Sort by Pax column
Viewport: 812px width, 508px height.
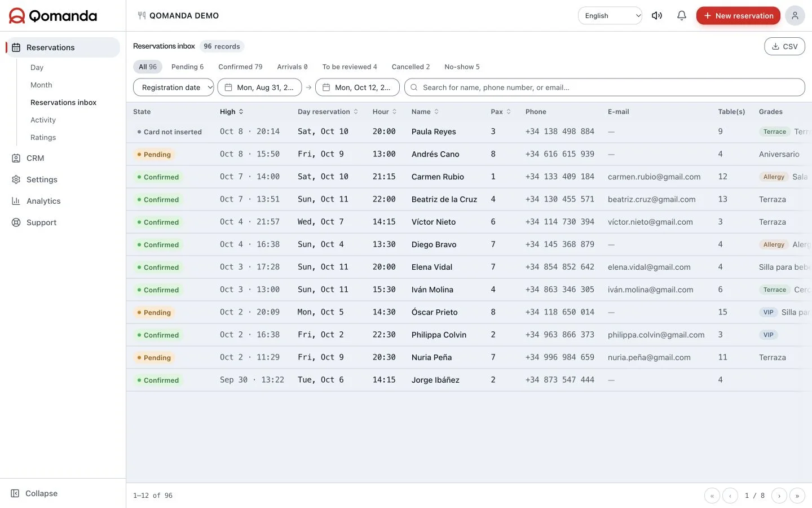(x=501, y=112)
